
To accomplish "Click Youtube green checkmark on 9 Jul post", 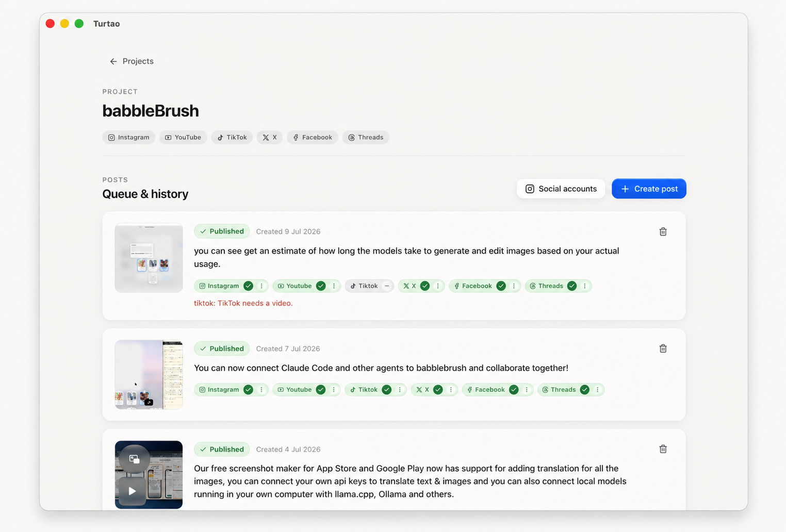I will point(321,286).
